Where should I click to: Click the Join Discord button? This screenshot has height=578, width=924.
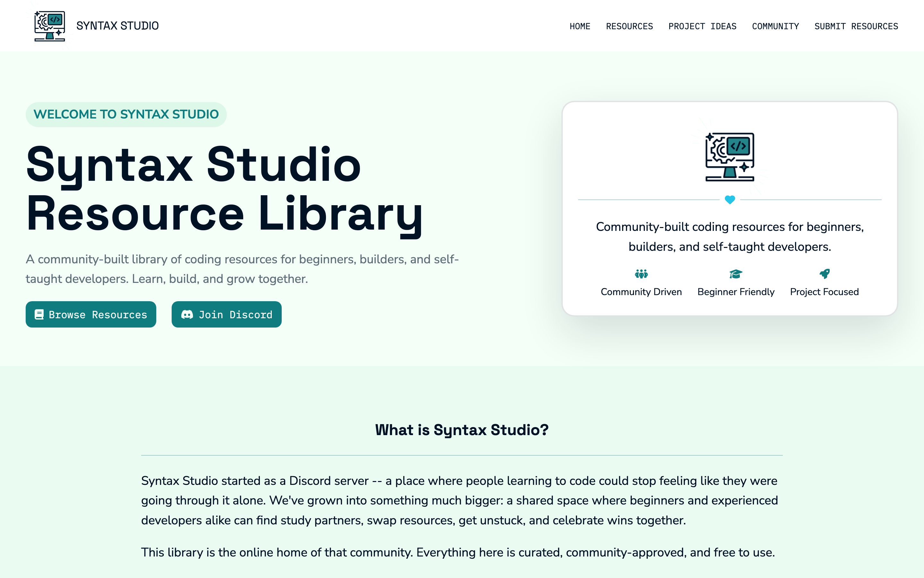[227, 314]
